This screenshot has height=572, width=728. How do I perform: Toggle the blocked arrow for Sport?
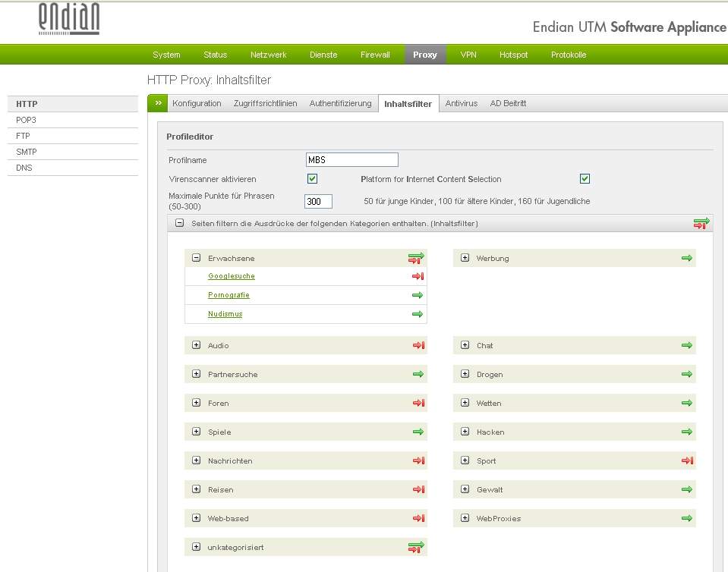pos(688,460)
